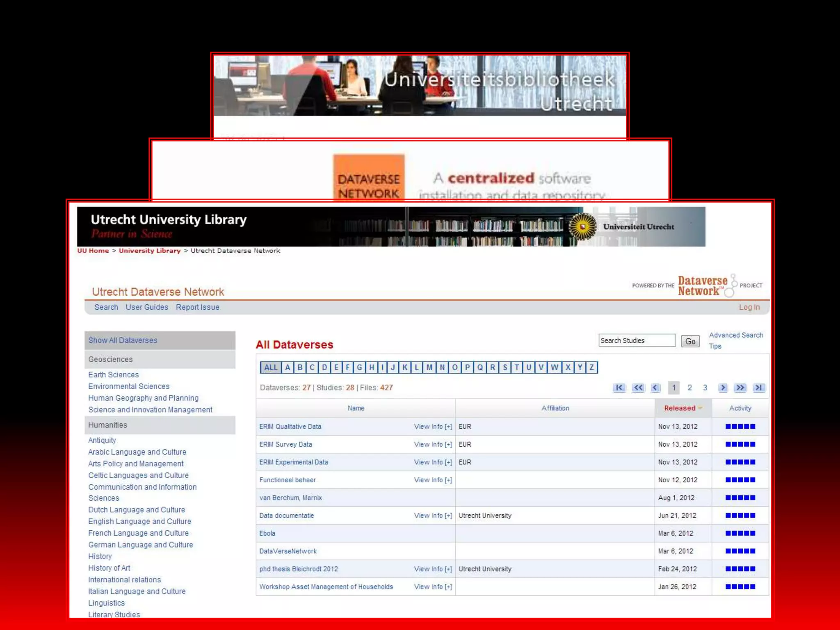Viewport: 840px width, 630px height.
Task: Click the Log In link
Action: tap(749, 307)
